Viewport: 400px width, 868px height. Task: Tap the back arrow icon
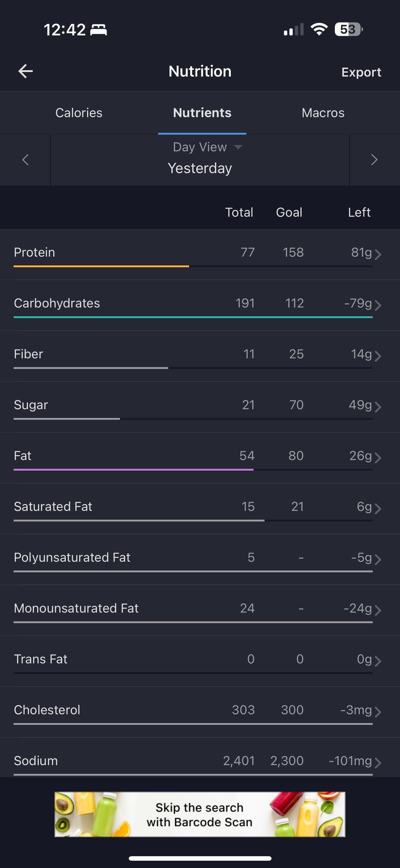pos(26,71)
